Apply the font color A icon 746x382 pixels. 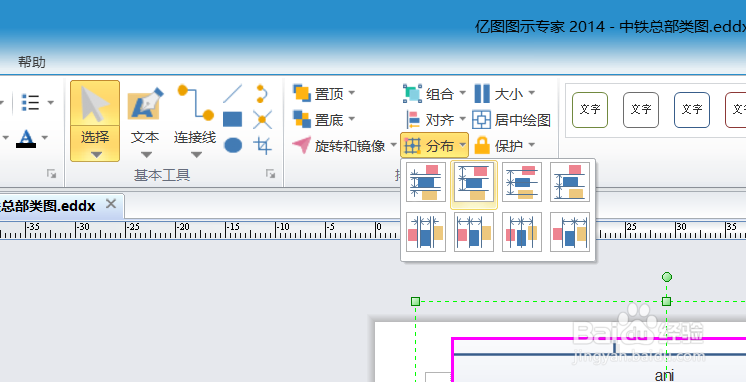pyautogui.click(x=26, y=138)
